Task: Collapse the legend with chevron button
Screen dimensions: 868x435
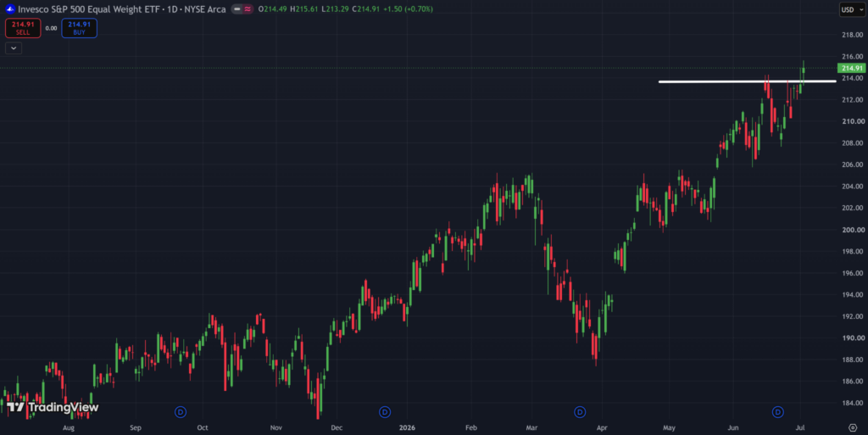Action: [x=14, y=48]
